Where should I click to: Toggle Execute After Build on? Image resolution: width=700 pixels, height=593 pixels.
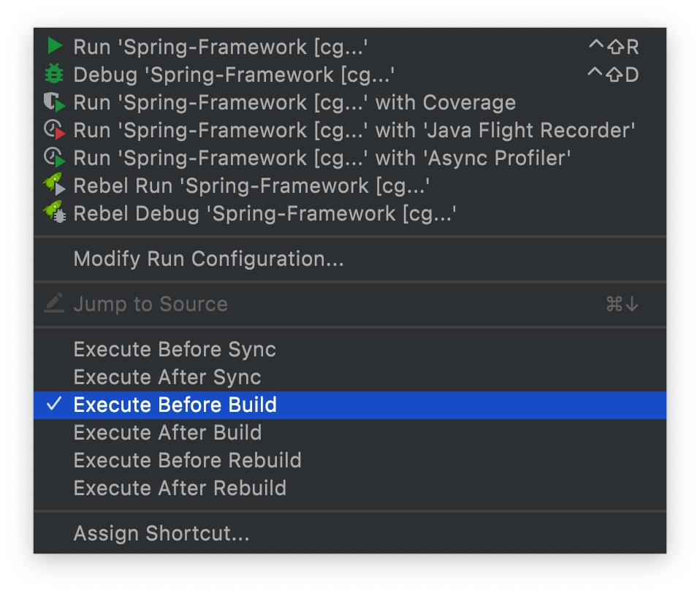click(x=167, y=432)
